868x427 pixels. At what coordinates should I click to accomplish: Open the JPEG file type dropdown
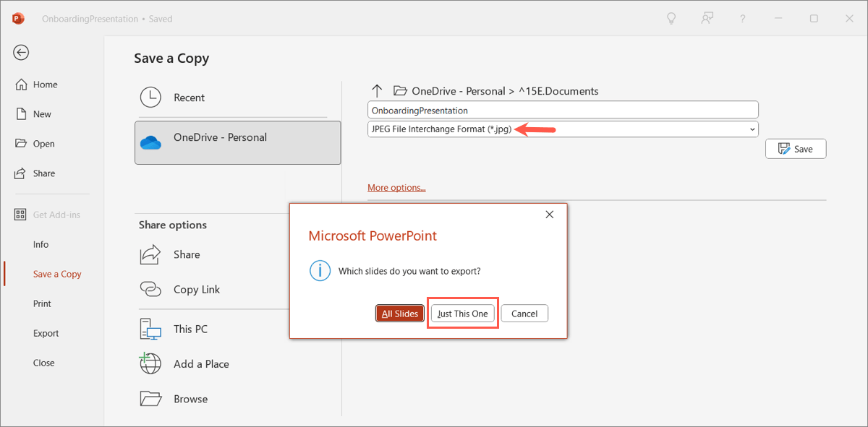(x=563, y=129)
